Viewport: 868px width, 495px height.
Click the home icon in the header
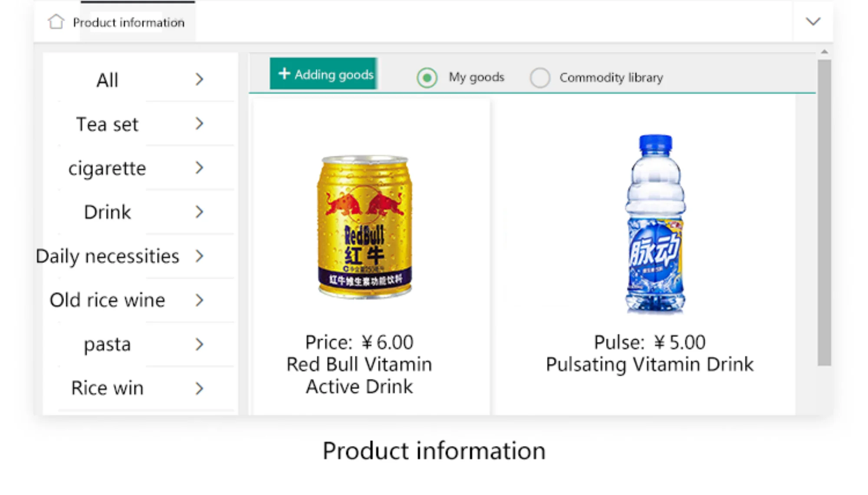pos(56,22)
